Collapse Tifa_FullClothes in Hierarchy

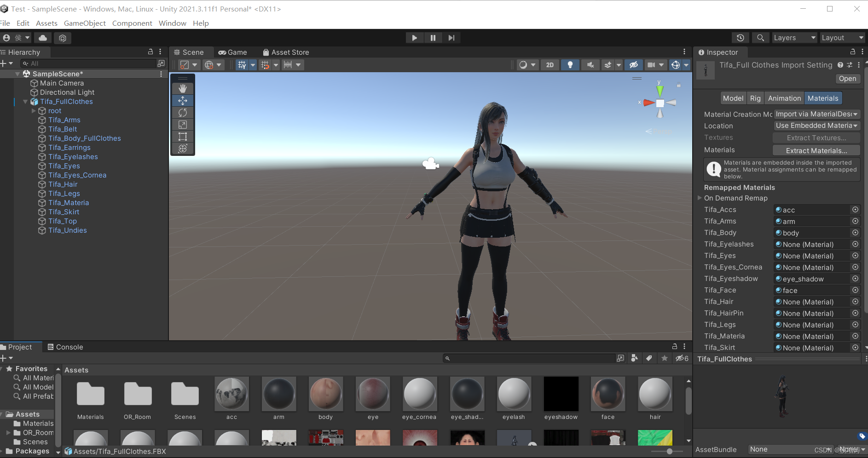pos(25,102)
